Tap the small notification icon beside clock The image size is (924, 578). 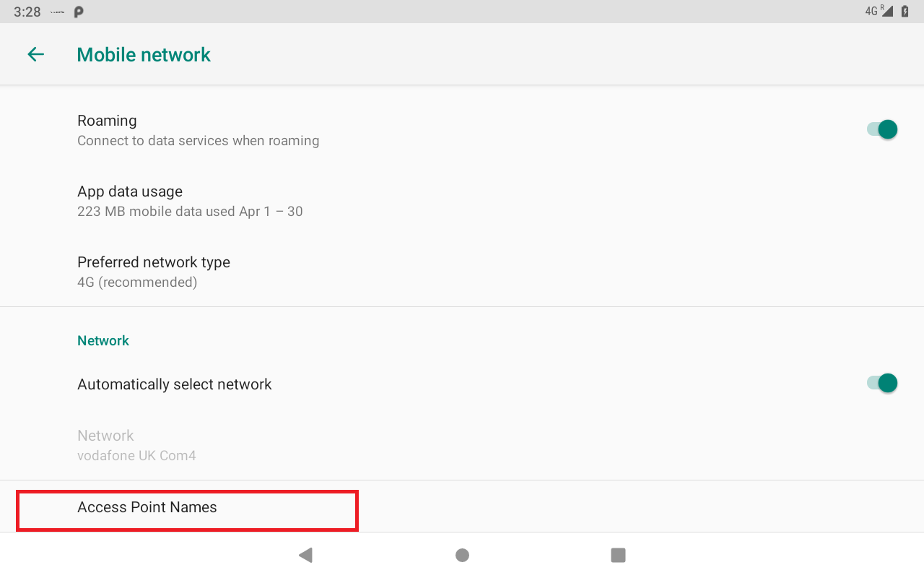point(58,12)
